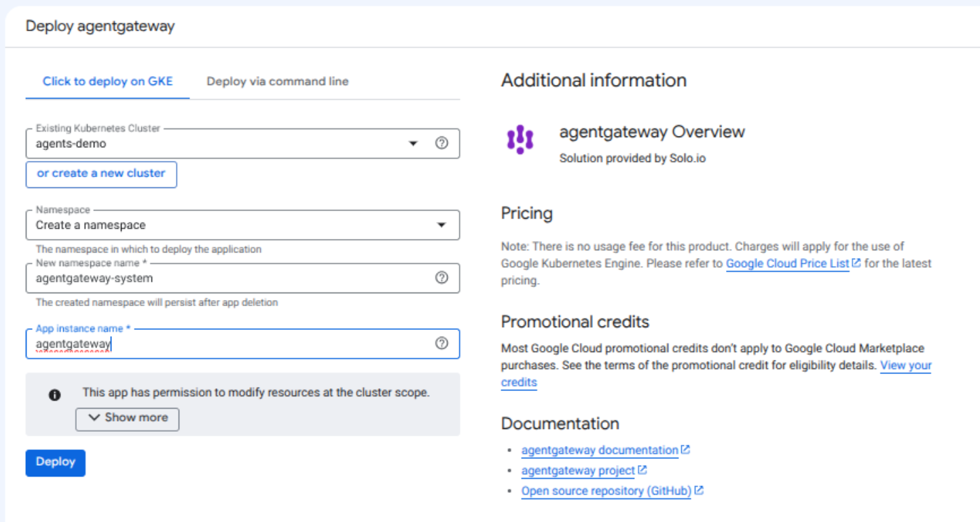The image size is (980, 522).
Task: Click the namespace in which to deploy helper text
Action: point(149,249)
